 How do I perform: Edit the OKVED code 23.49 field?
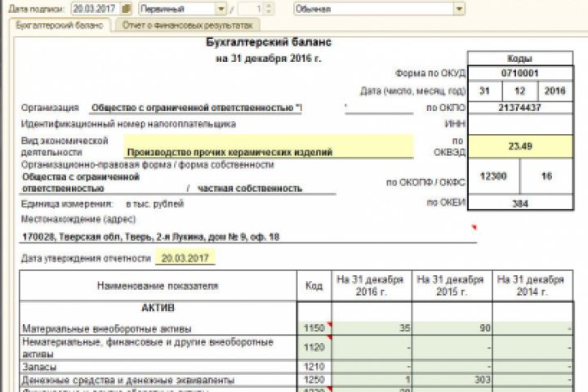pos(520,146)
